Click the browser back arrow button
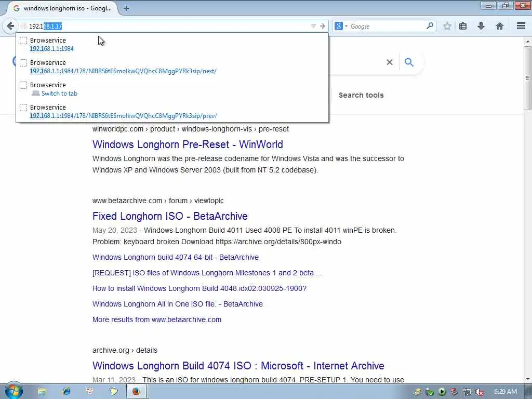Screen dimensions: 532x399 coord(10,26)
